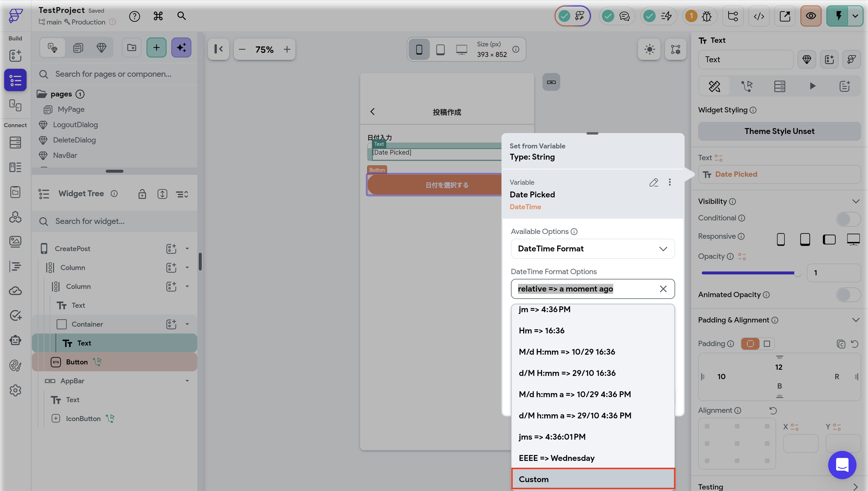Select the phone device size button
The height and width of the screenshot is (491, 868).
click(419, 49)
